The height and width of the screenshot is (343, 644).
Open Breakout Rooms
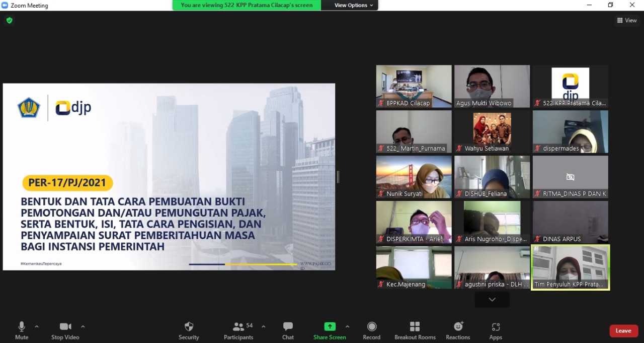pyautogui.click(x=415, y=330)
